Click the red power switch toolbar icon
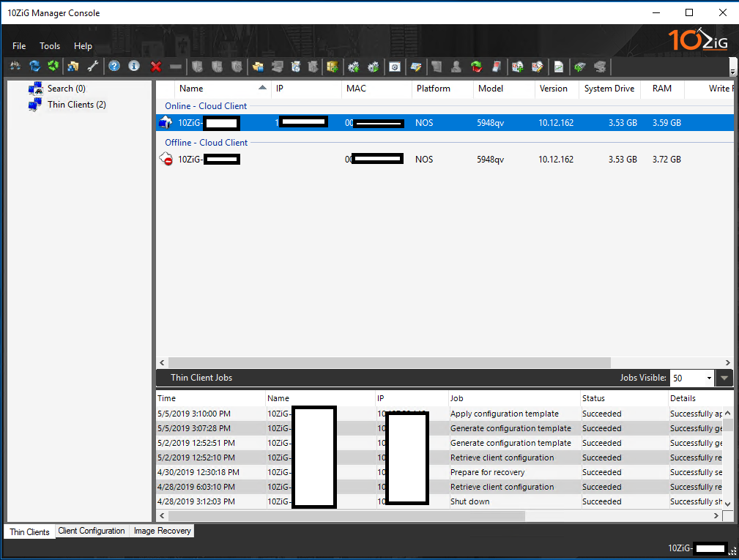 pos(497,67)
